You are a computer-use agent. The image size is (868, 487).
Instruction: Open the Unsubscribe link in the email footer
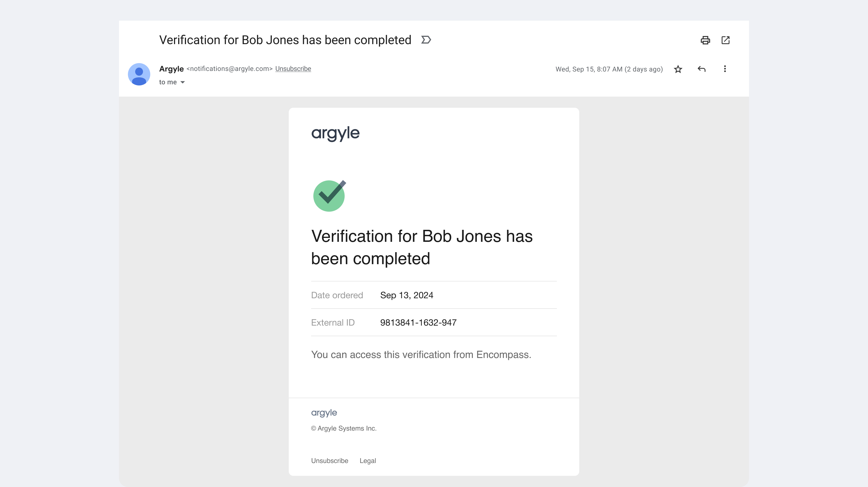click(330, 461)
